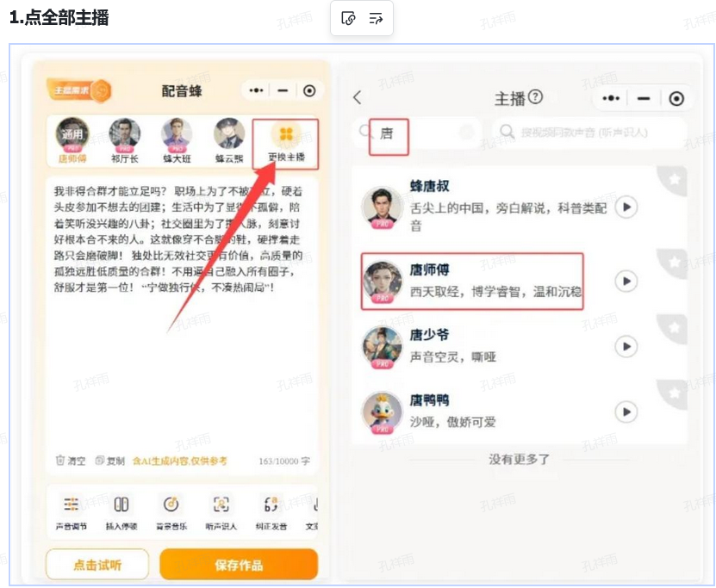
Task: Open 背景音乐 background music tool
Action: pyautogui.click(x=171, y=505)
